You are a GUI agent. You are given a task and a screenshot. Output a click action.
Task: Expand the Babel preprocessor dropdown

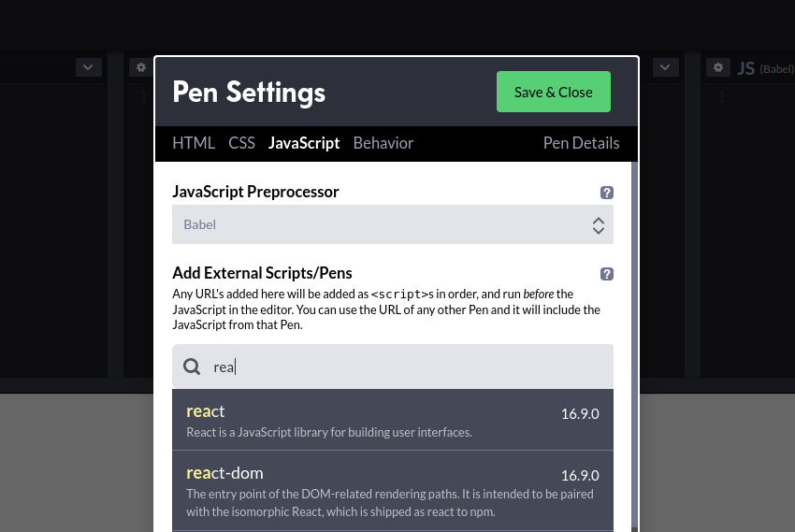[x=393, y=224]
